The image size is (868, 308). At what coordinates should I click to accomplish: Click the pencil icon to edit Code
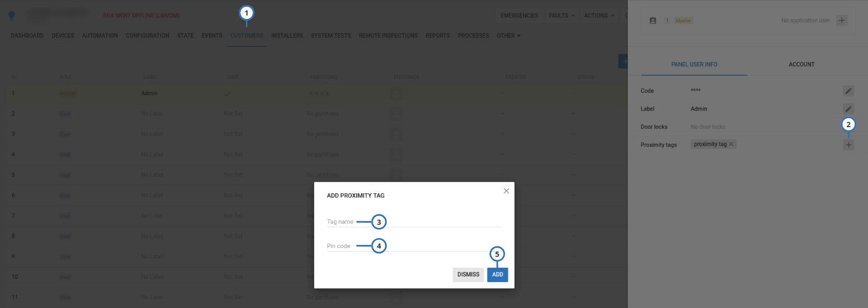(848, 91)
